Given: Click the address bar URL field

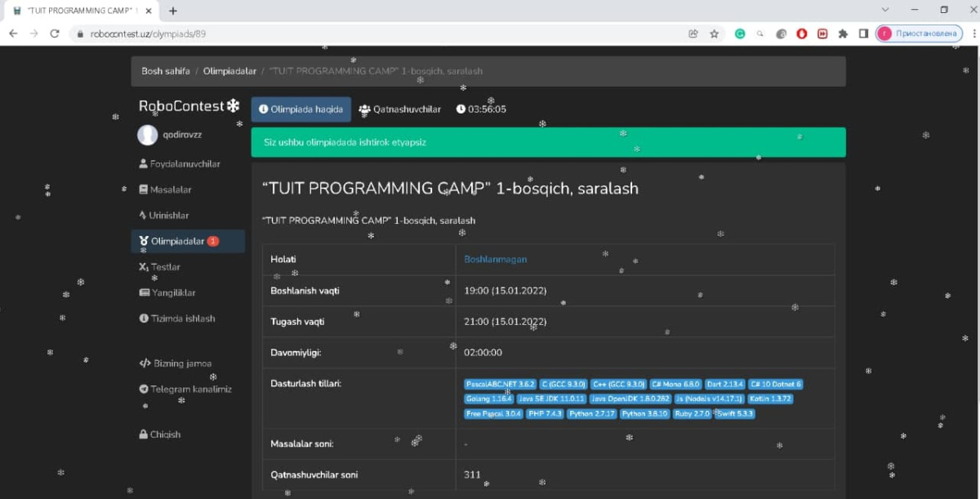Looking at the screenshot, I should click(367, 33).
